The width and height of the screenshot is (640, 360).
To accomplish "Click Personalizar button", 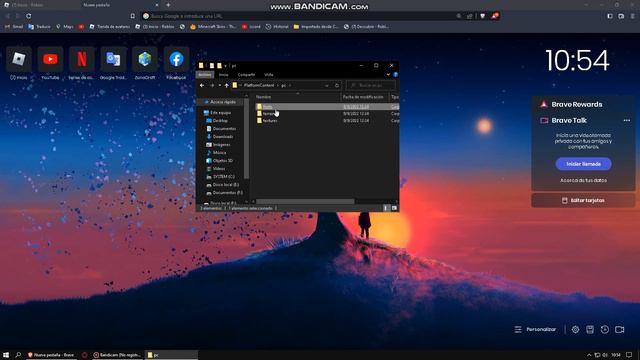I will coord(535,329).
